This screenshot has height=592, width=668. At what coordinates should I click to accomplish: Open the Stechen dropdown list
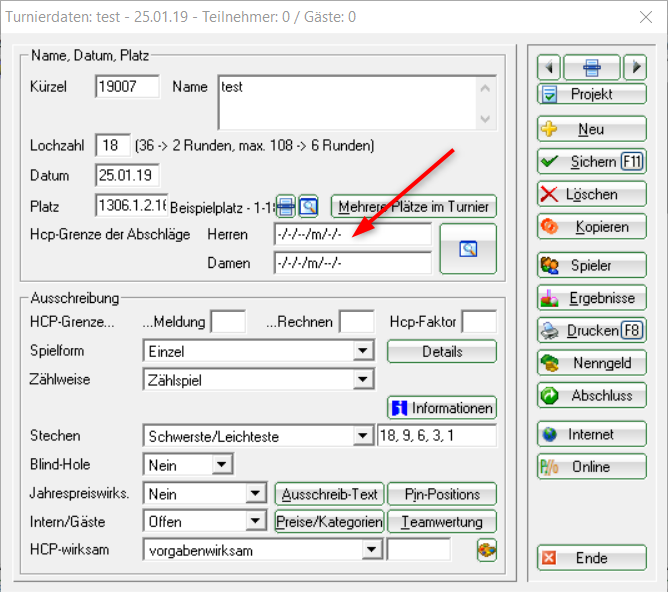[362, 437]
